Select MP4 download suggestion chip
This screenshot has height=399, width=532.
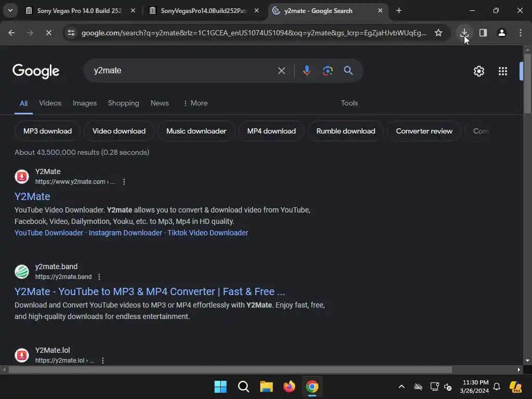point(271,131)
